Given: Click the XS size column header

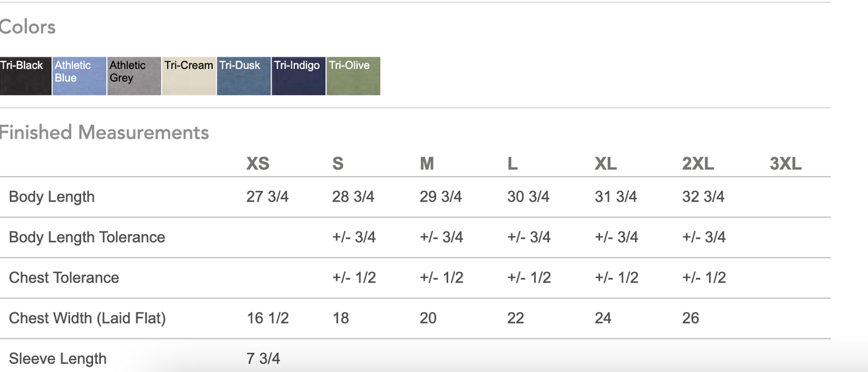Looking at the screenshot, I should [x=258, y=164].
